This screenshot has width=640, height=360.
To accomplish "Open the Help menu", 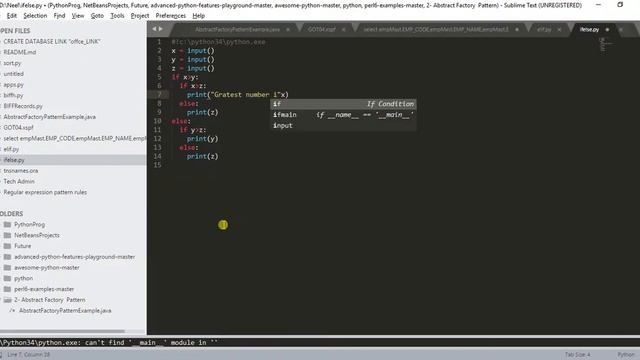I will (x=198, y=16).
